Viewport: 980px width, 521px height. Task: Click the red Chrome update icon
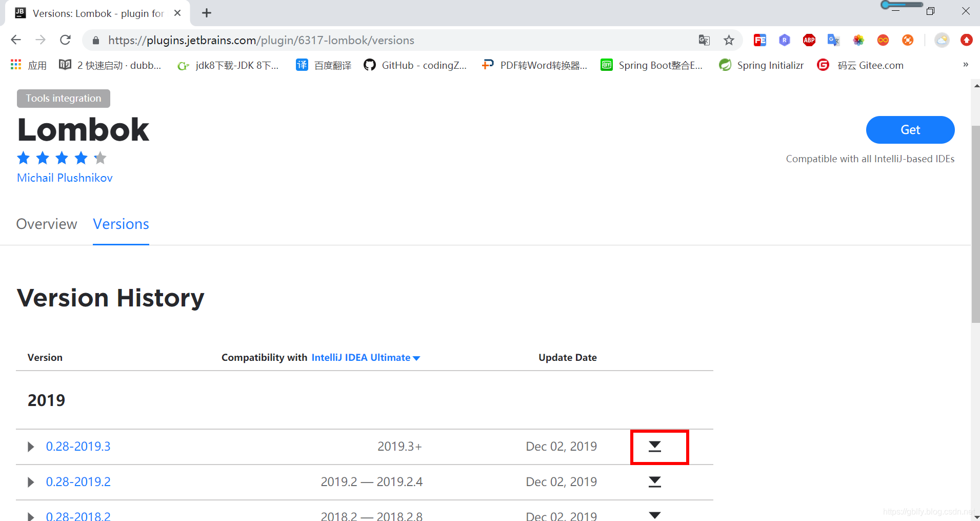[x=967, y=40]
